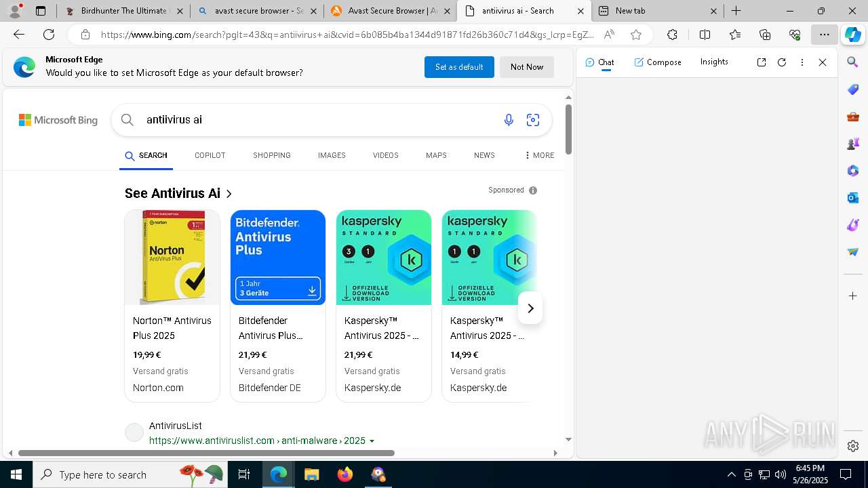Select the Videos search category
This screenshot has width=868, height=488.
(x=386, y=155)
